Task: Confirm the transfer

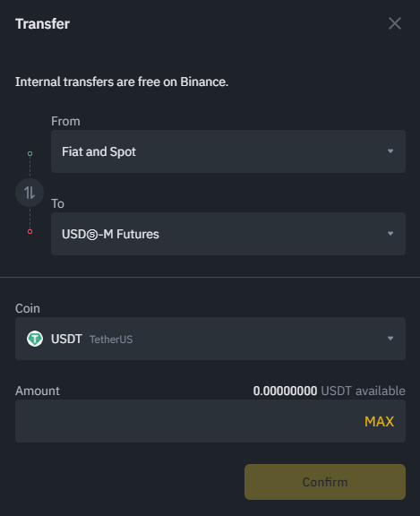Action: click(x=325, y=482)
